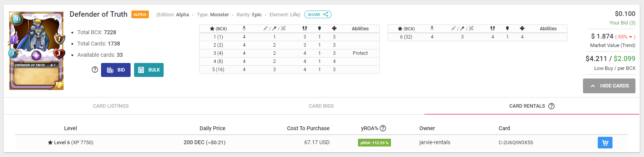
Task: Add the Level 6 rental to cart
Action: (605, 143)
